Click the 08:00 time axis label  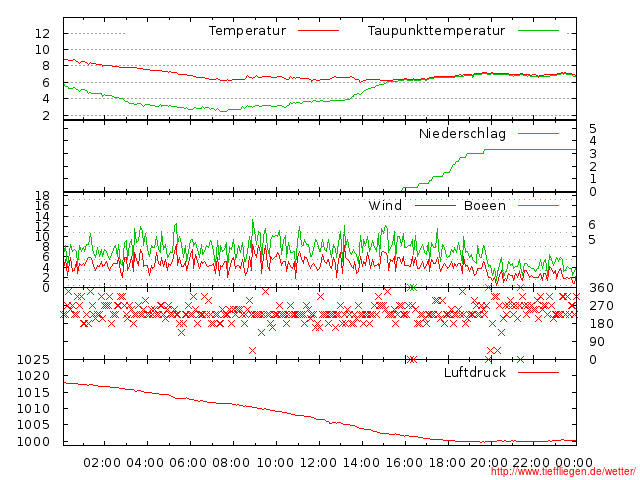pos(231,463)
